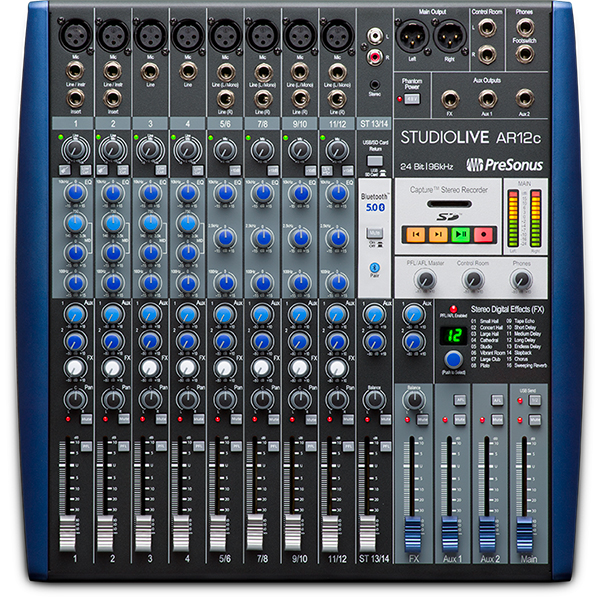The width and height of the screenshot is (600, 600).
Task: Enable PFL on channel 5/6
Action: (236, 446)
